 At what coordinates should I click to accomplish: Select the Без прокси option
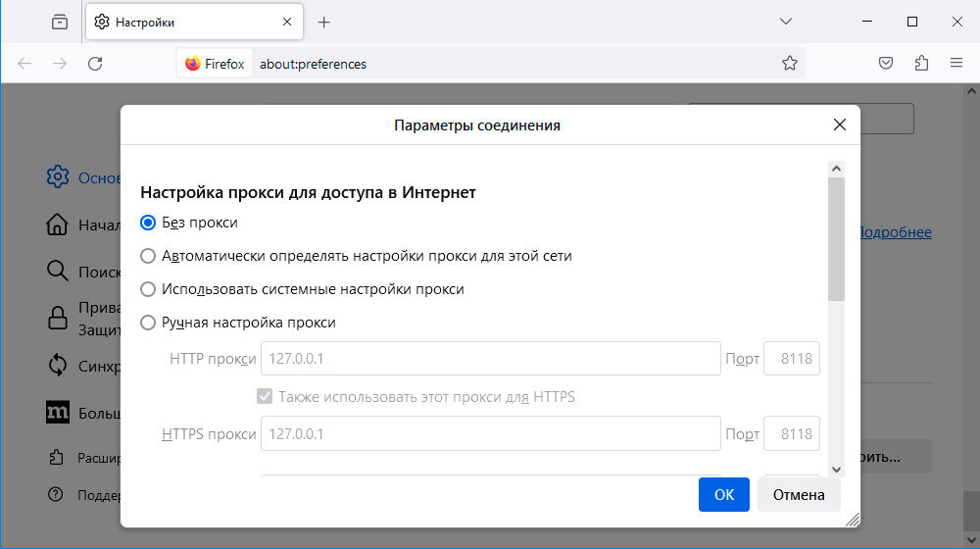pyautogui.click(x=148, y=223)
